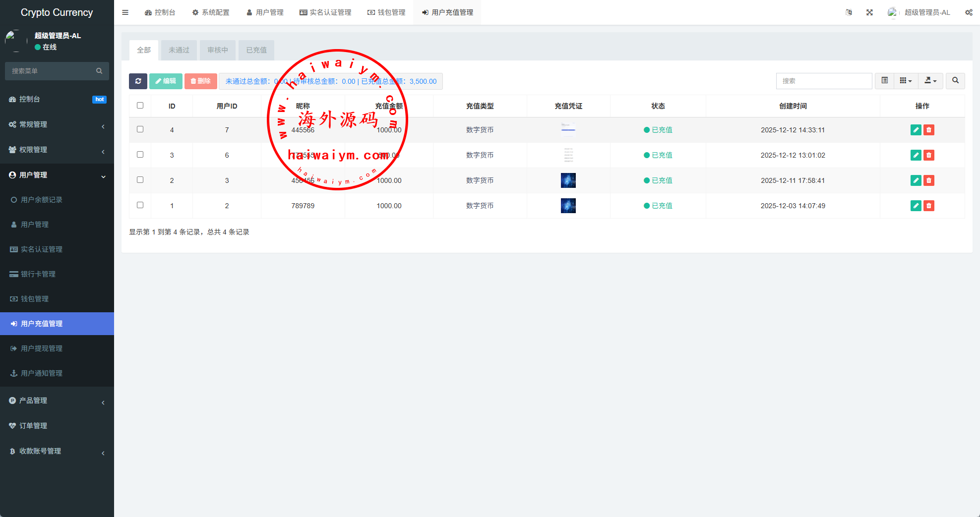The image size is (980, 517).
Task: Switch to the 审核中 tab
Action: [218, 50]
